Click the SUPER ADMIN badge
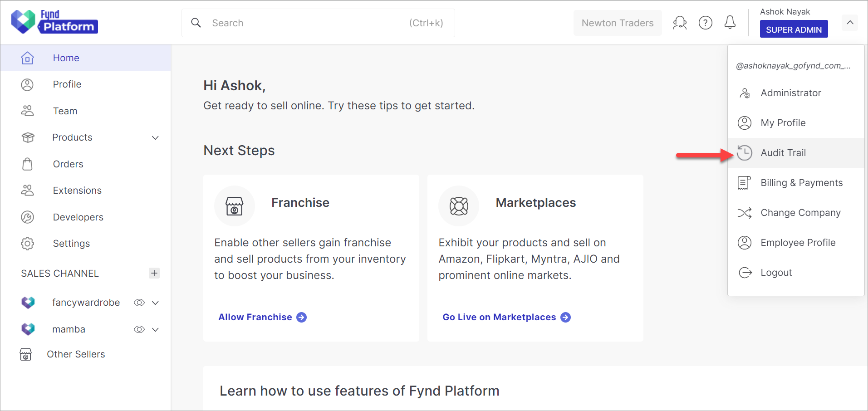The height and width of the screenshot is (411, 868). click(x=794, y=29)
